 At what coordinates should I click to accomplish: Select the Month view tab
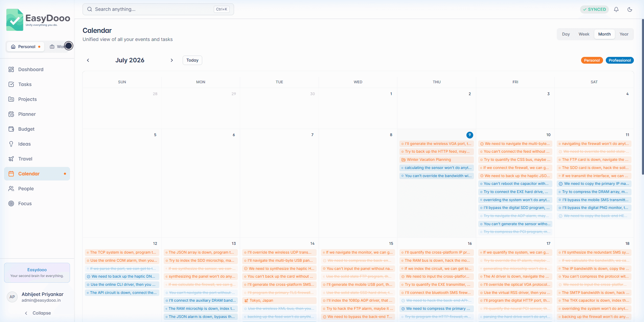click(x=604, y=34)
